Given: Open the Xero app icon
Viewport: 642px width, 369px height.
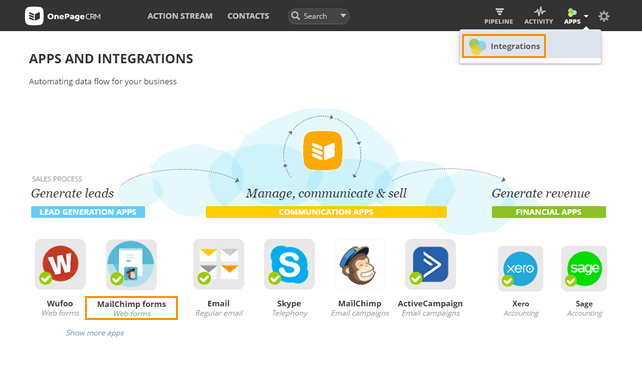Looking at the screenshot, I should [520, 268].
